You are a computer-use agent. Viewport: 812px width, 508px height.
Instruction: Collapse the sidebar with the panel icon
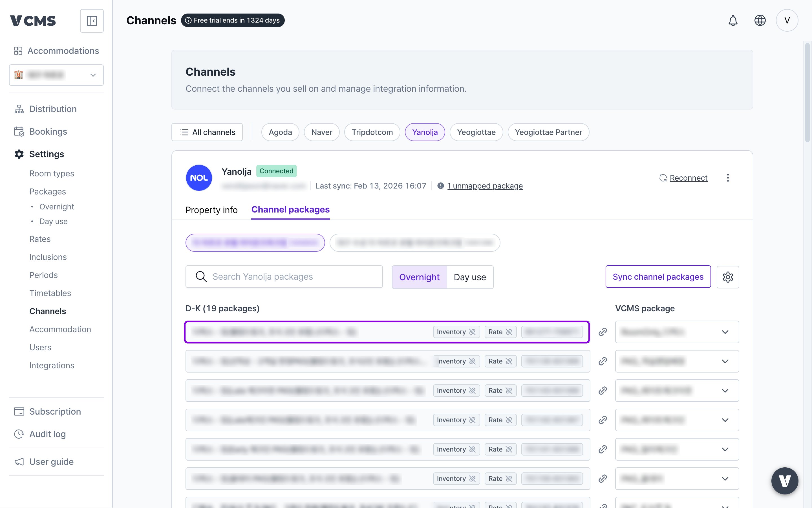pos(92,21)
